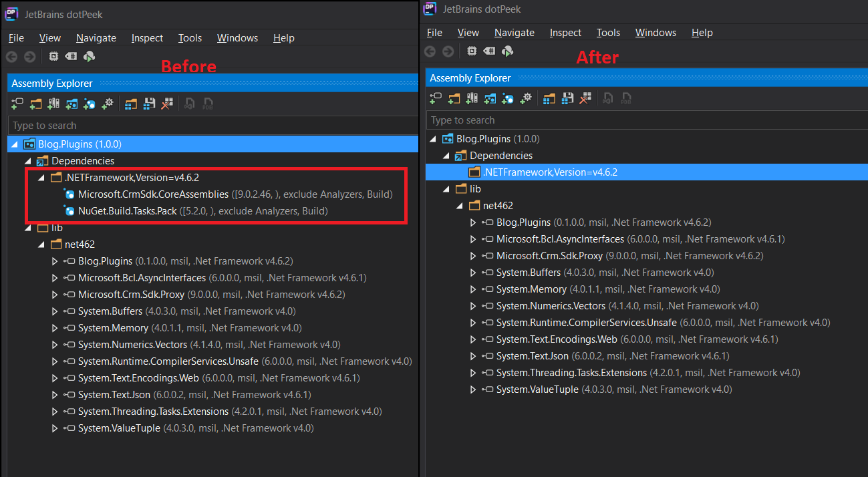Click Clear assembly list icon in left window
868x477 pixels.
tap(167, 104)
